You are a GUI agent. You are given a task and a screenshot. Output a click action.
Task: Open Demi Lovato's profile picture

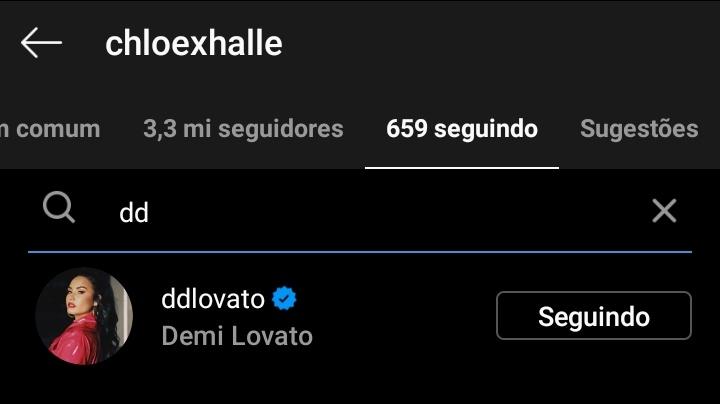(84, 316)
